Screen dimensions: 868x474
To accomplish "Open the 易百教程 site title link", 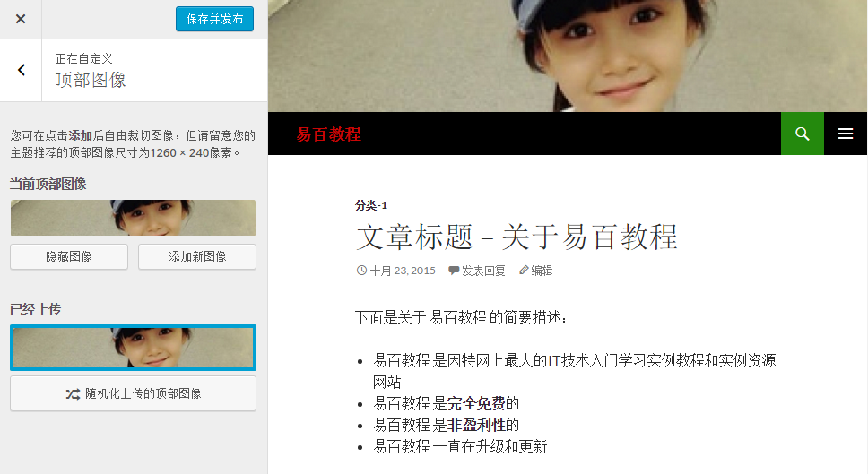I will (329, 134).
